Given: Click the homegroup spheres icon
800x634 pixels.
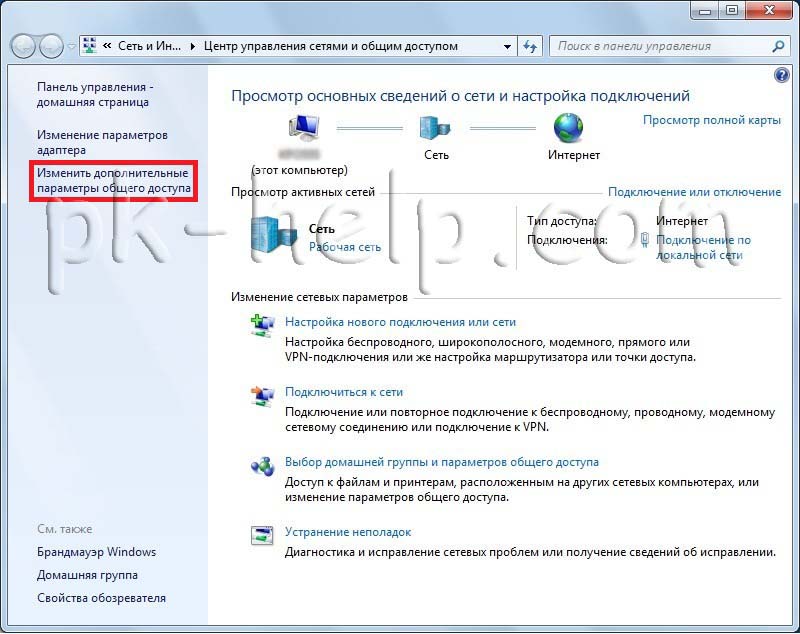Looking at the screenshot, I should tap(263, 466).
